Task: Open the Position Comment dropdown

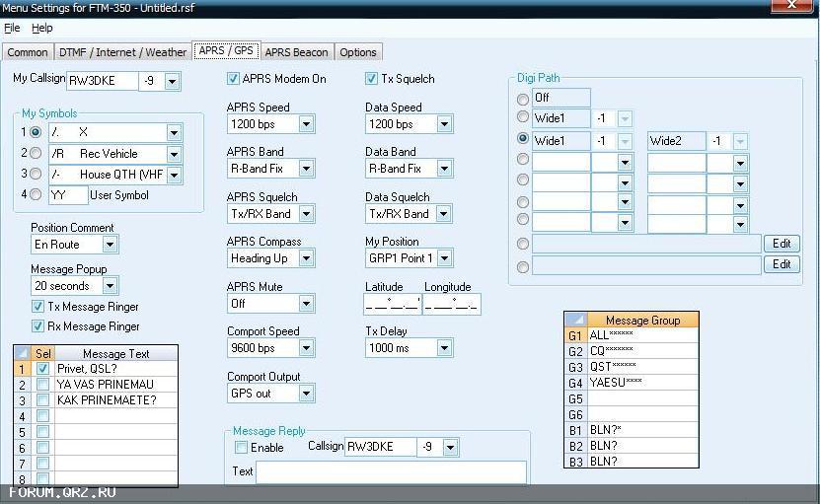Action: coord(109,244)
